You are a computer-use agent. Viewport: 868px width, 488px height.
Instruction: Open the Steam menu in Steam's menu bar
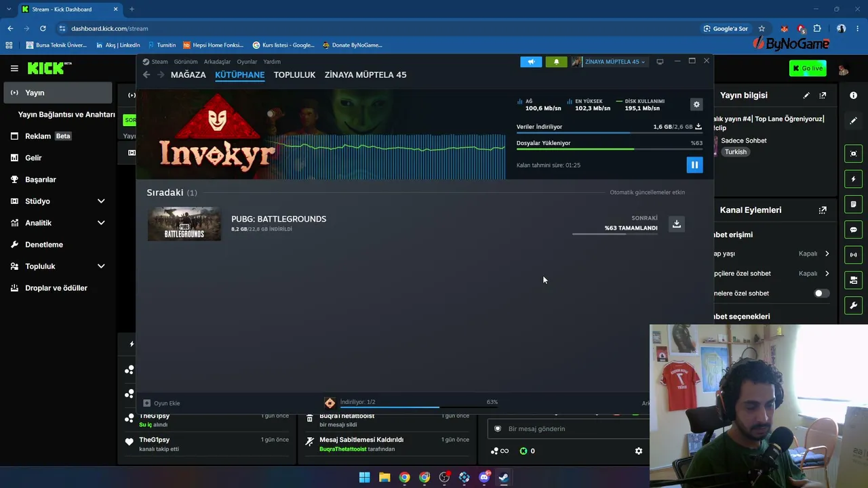click(159, 62)
